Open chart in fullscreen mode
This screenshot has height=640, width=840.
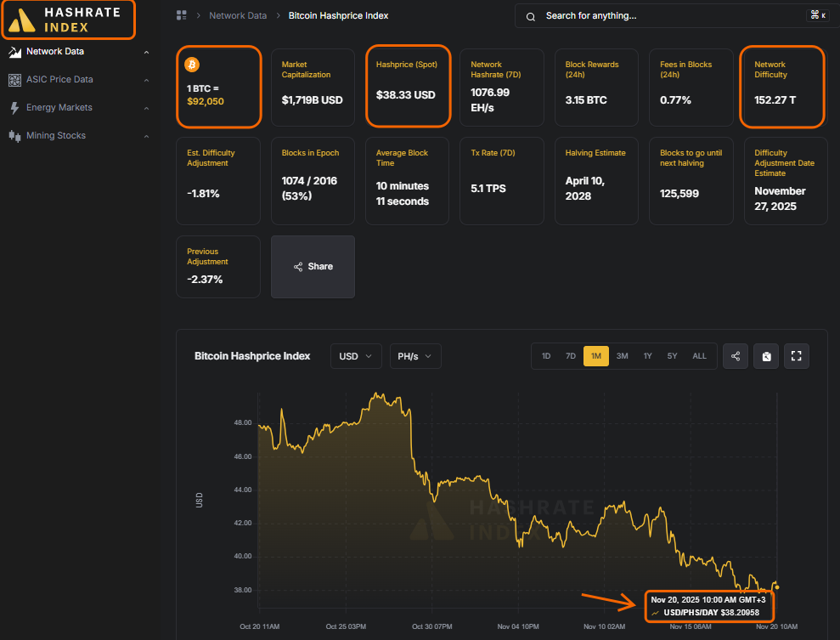click(x=796, y=356)
